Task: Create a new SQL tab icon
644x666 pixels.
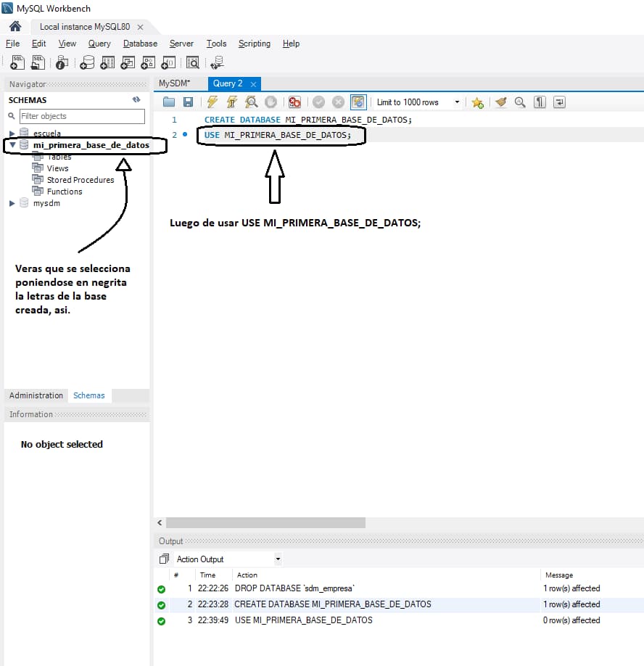Action: (x=17, y=62)
